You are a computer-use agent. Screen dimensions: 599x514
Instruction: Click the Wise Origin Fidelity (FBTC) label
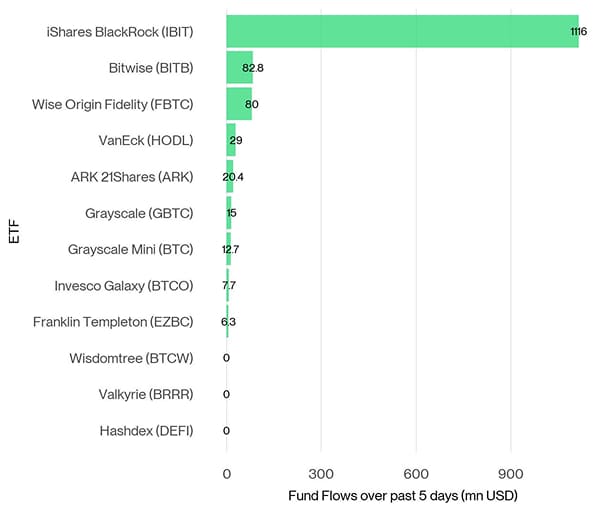click(x=113, y=104)
